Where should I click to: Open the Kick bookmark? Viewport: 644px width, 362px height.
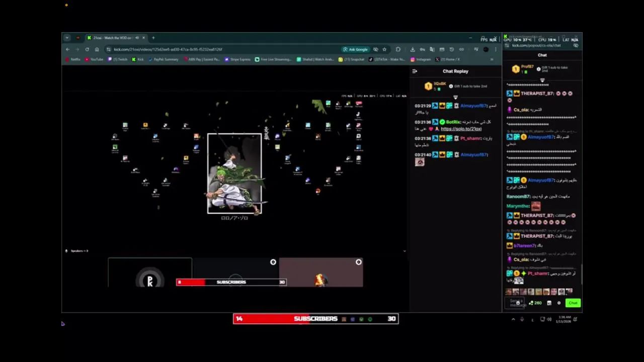click(138, 59)
